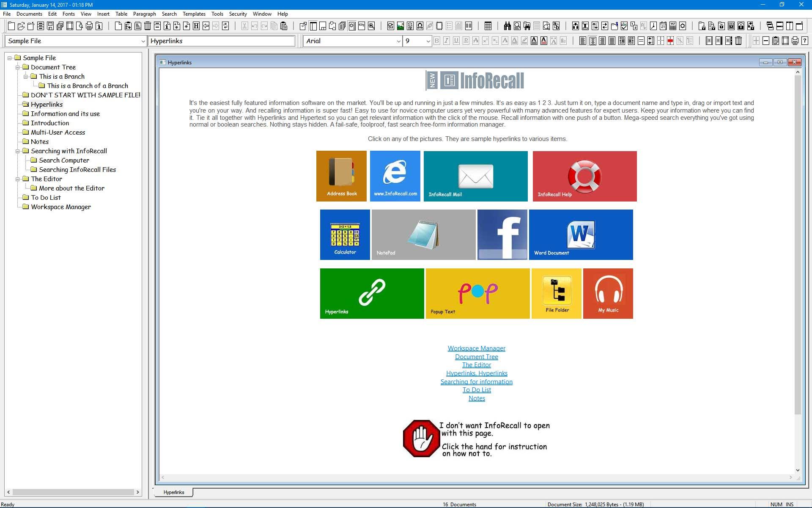
Task: Open the Templates menu
Action: [194, 14]
